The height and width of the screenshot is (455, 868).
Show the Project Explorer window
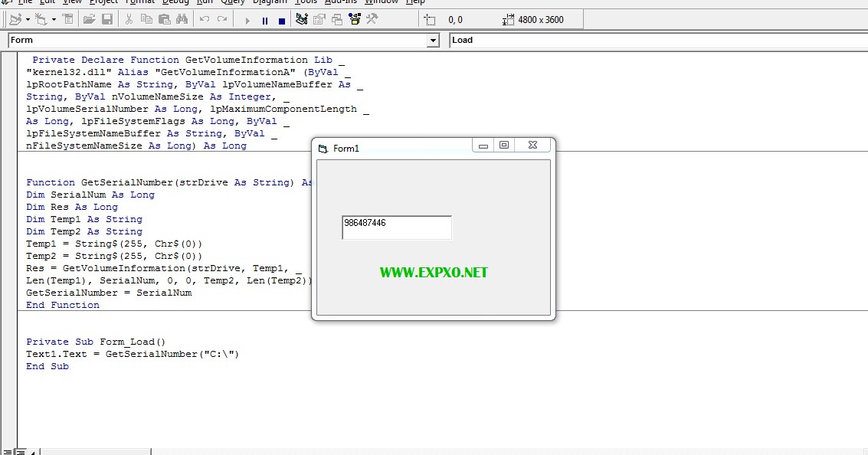tap(302, 19)
